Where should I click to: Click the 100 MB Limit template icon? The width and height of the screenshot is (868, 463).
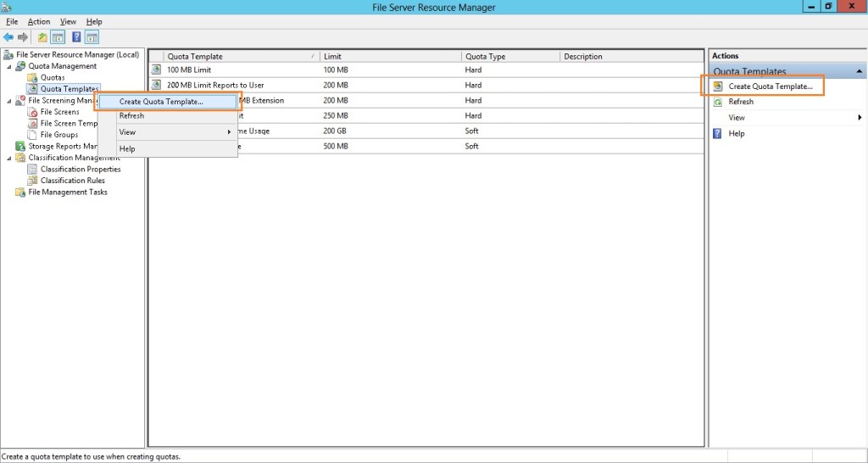(156, 70)
